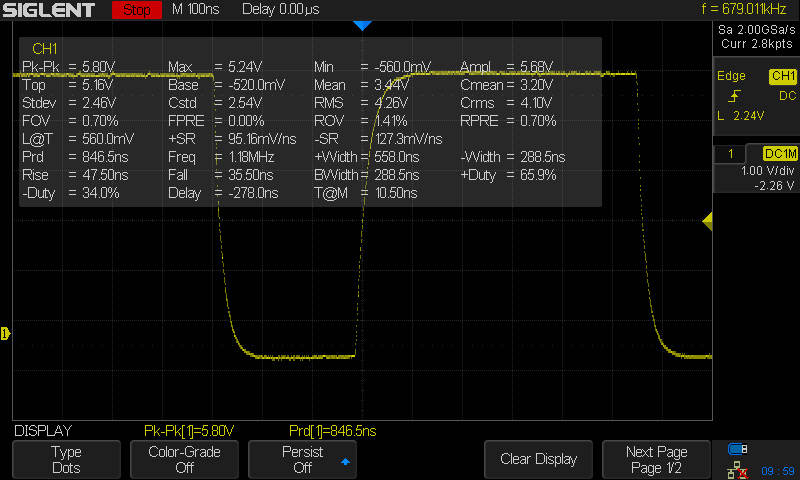Screen dimensions: 800x480
Task: Click the blue trigger position marker at top
Action: click(x=362, y=25)
